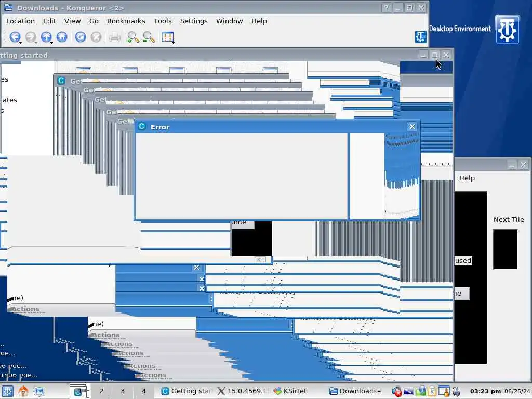Open the Location menu in Konqueror
532x399 pixels.
20,21
